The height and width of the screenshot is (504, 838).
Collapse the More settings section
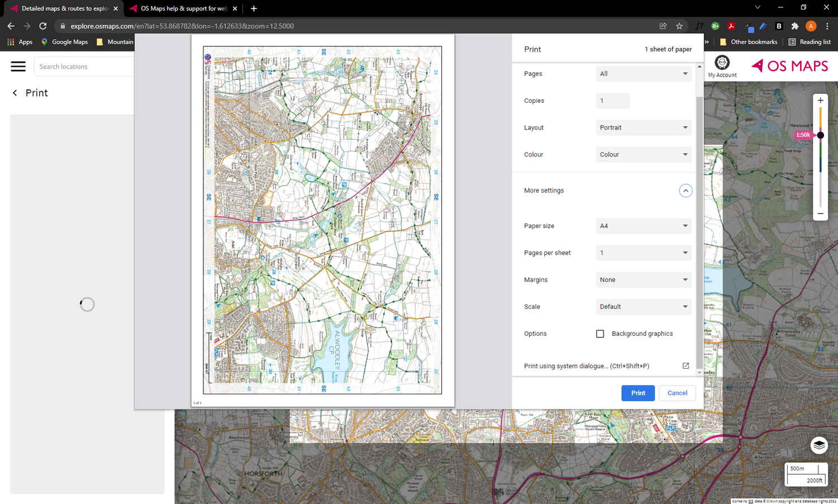pos(685,191)
